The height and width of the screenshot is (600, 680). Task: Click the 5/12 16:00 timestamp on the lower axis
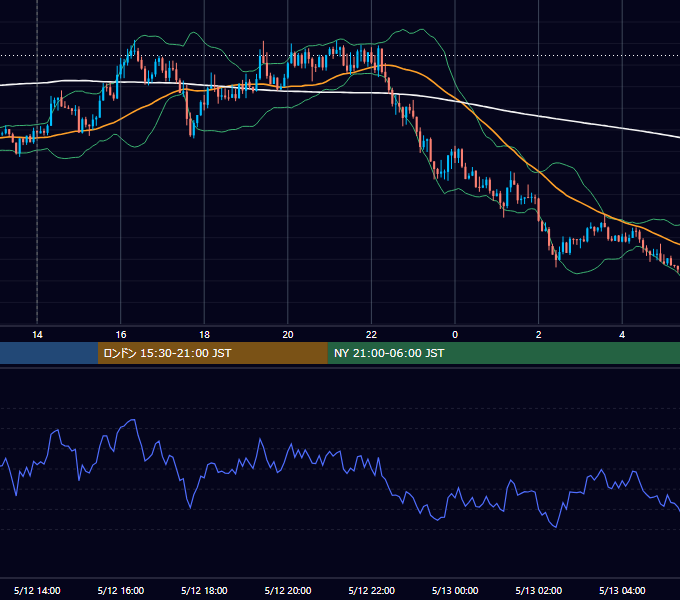pyautogui.click(x=121, y=590)
